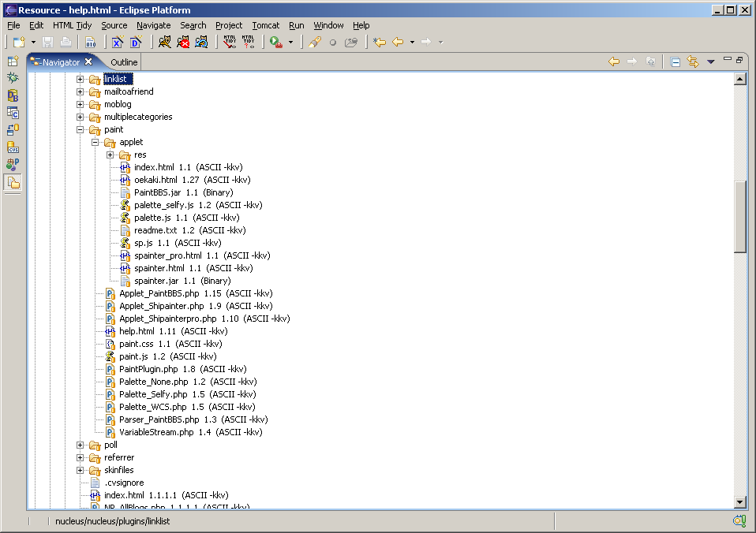
Task: Click the database sync perspective icon
Action: (x=13, y=130)
